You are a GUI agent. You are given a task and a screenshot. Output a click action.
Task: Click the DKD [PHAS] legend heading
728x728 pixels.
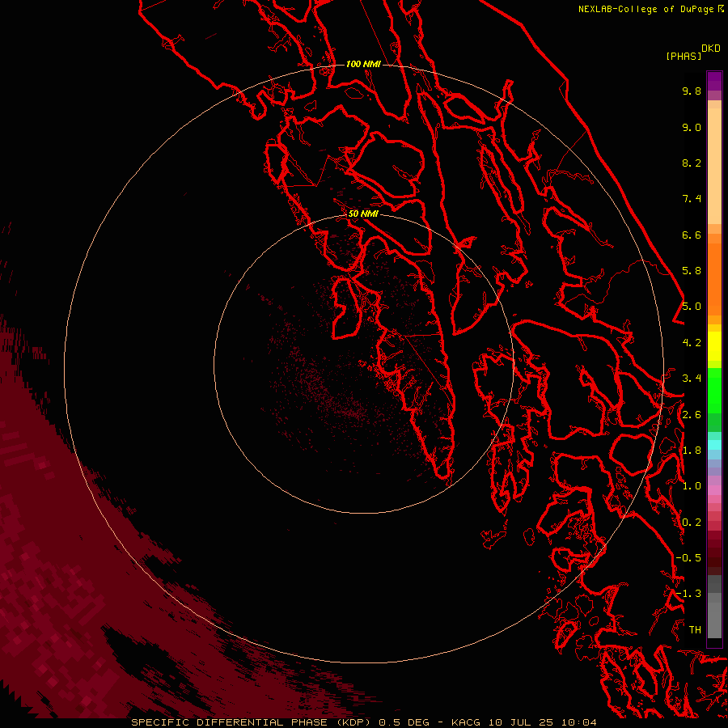click(x=692, y=53)
